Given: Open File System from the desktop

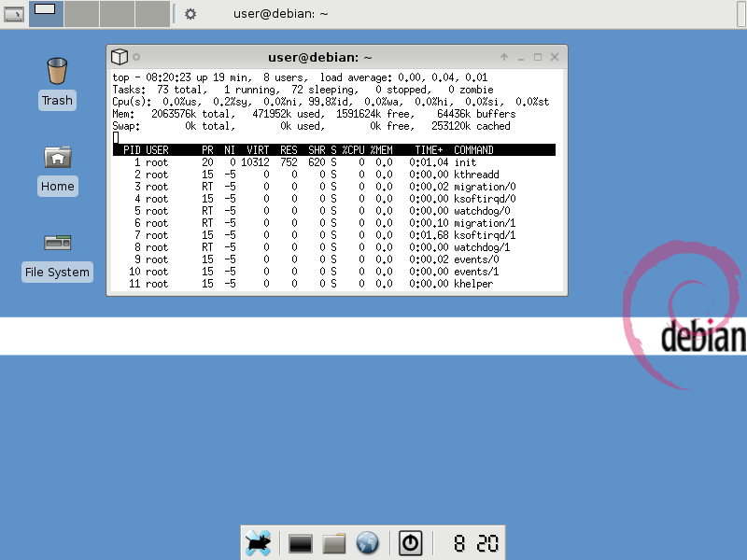Looking at the screenshot, I should coord(57,245).
